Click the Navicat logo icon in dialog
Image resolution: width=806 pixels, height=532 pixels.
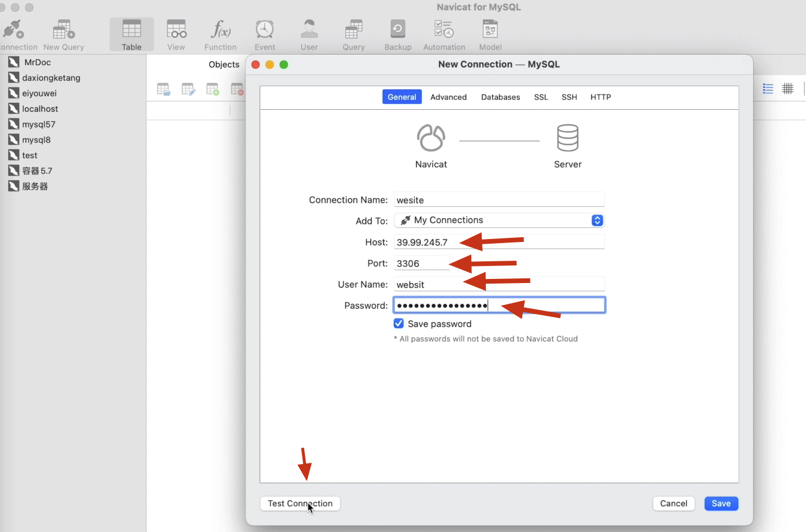431,138
